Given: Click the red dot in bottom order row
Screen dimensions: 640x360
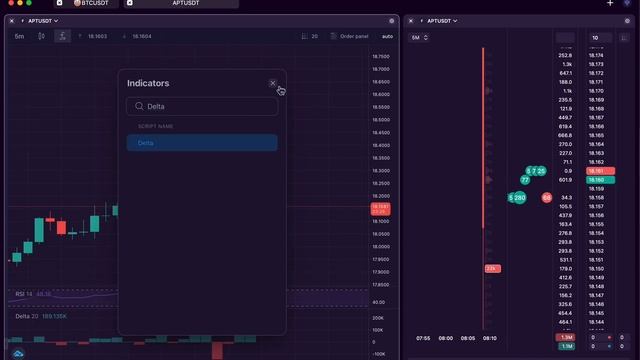Looking at the screenshot, I should coord(609,338).
